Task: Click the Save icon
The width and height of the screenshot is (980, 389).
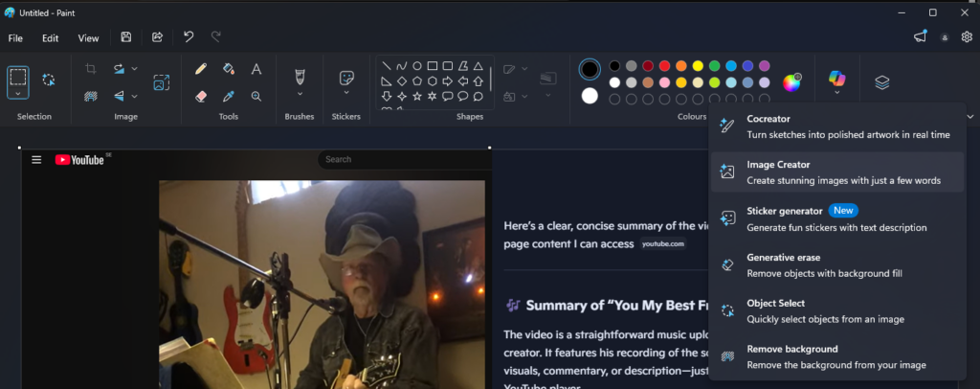Action: pos(126,37)
